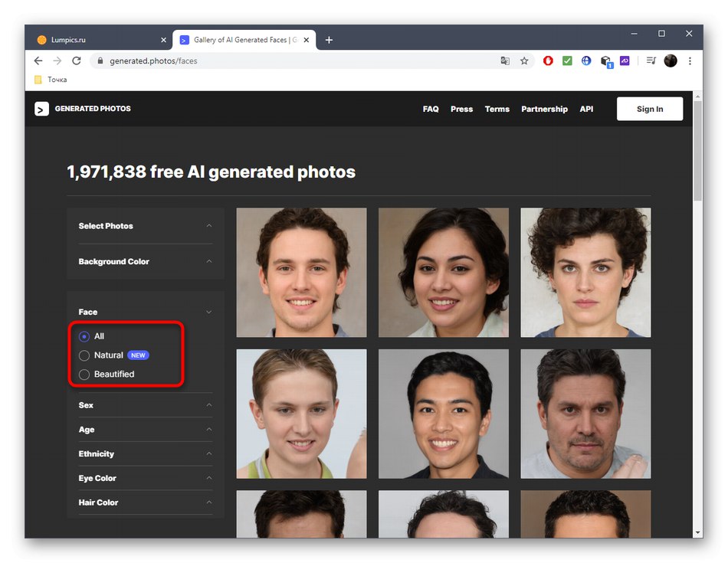Click the Generated Photos logo icon
The width and height of the screenshot is (728, 563).
pos(41,109)
